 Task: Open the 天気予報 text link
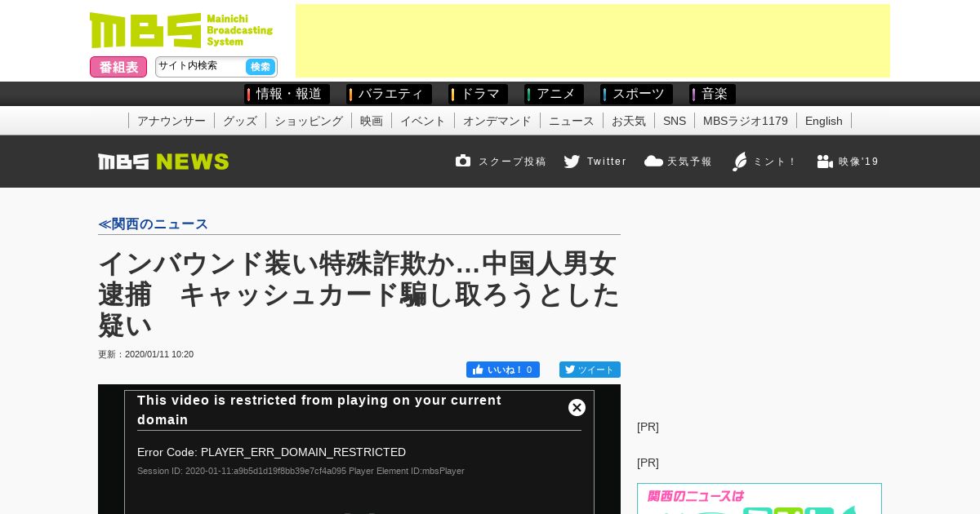(690, 162)
